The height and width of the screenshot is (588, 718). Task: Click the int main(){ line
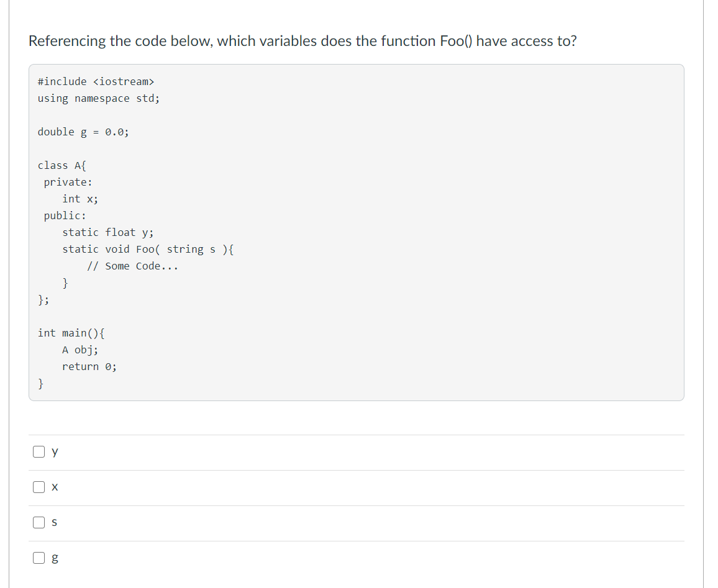[71, 333]
